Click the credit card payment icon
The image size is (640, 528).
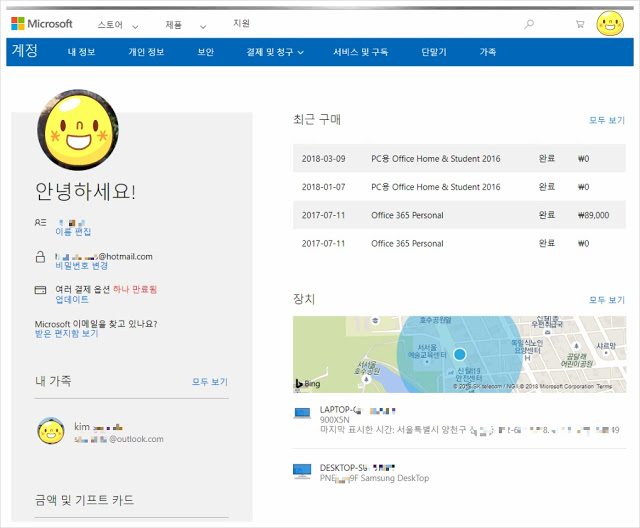pos(40,290)
